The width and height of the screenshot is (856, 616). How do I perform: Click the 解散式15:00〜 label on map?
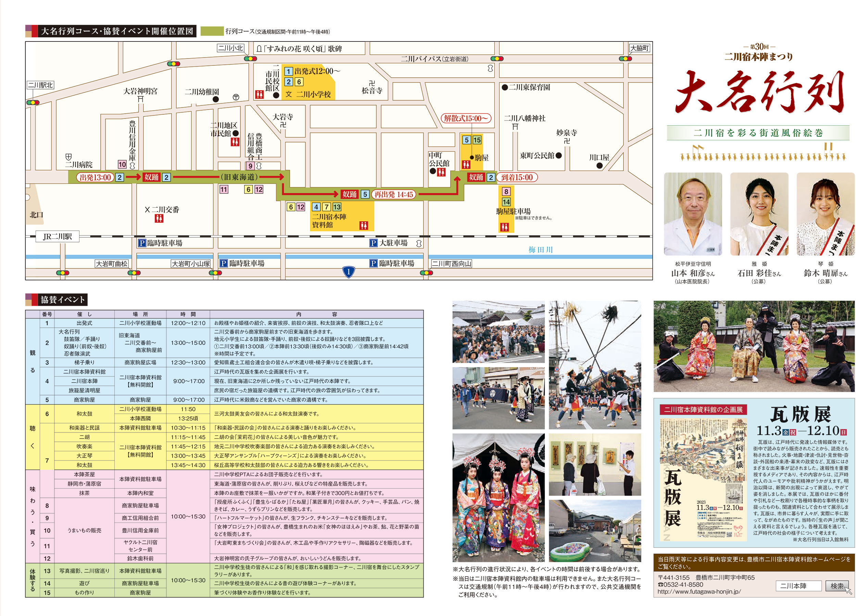coord(466,118)
